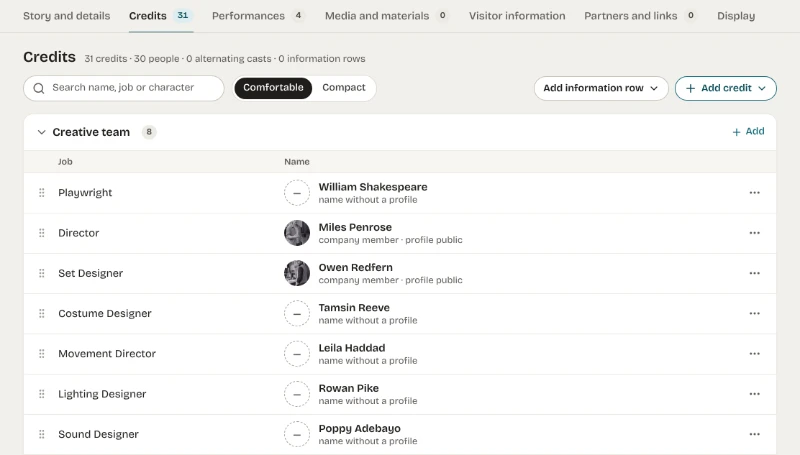This screenshot has width=800, height=455.
Task: Select the name Poppy Adebayo
Action: tap(360, 429)
